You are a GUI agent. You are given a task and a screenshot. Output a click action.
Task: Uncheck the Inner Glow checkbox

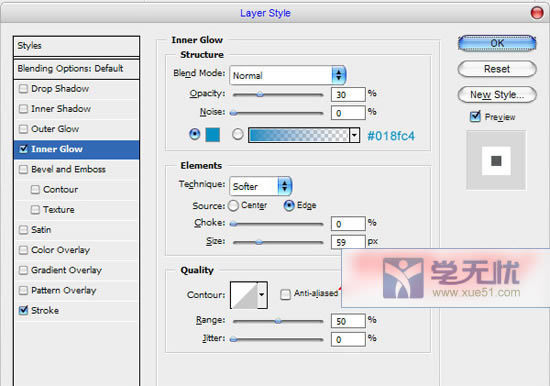click(24, 149)
